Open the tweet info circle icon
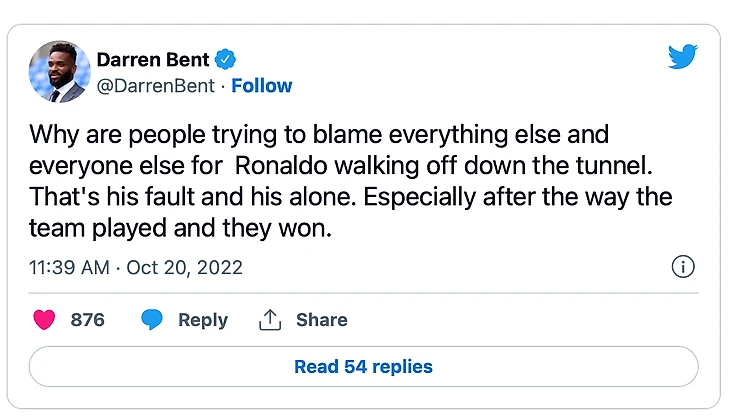Screen dimensions: 730x416 point(683,267)
